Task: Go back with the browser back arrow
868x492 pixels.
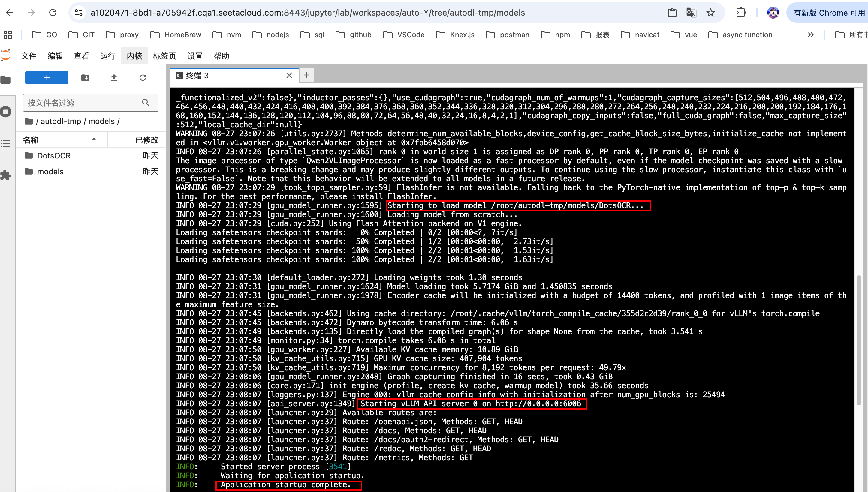Action: click(x=10, y=13)
